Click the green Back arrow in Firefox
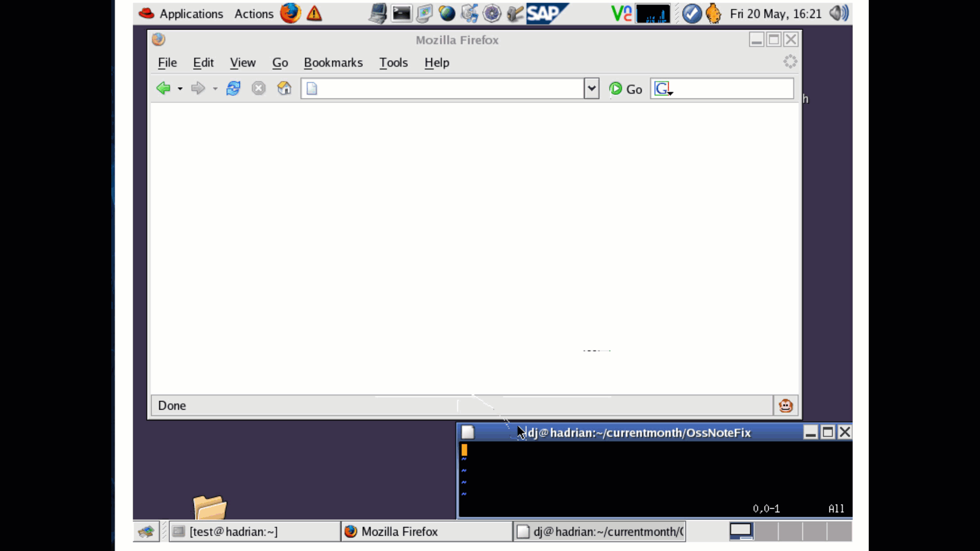980x551 pixels. pyautogui.click(x=163, y=88)
